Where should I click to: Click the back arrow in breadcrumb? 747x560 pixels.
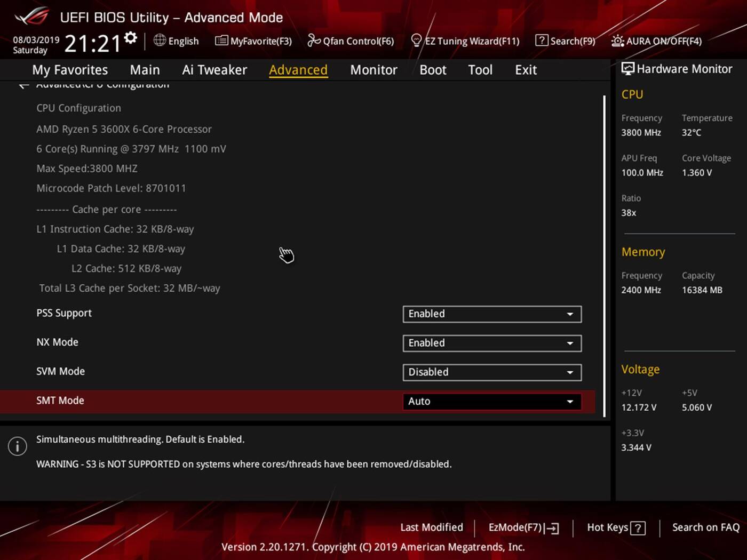23,85
